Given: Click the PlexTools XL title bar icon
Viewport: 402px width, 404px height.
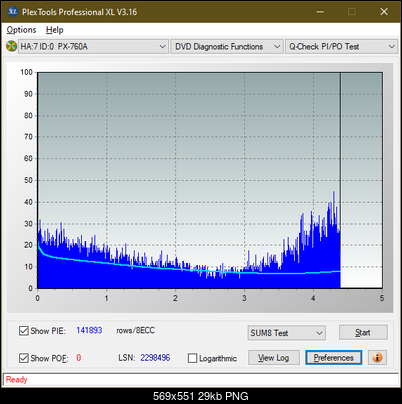Looking at the screenshot, I should click(x=12, y=12).
